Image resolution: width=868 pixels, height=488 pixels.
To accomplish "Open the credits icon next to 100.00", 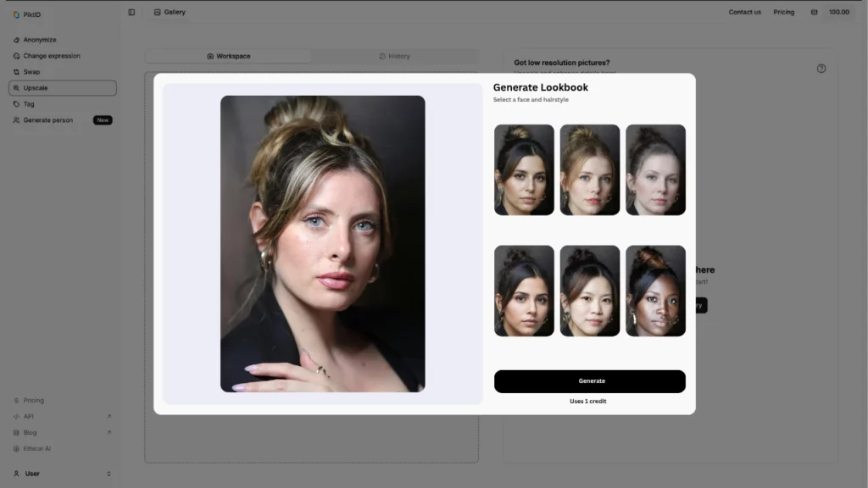I will click(x=815, y=12).
